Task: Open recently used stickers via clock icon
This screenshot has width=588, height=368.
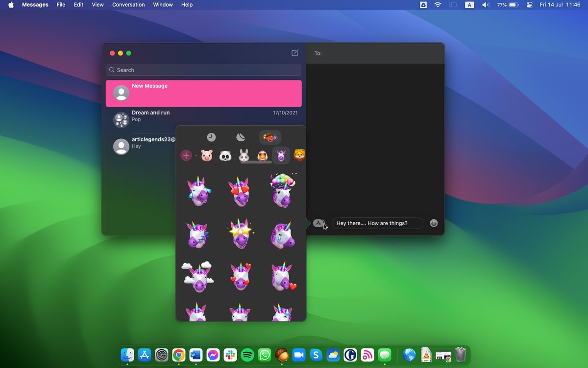Action: (x=211, y=137)
